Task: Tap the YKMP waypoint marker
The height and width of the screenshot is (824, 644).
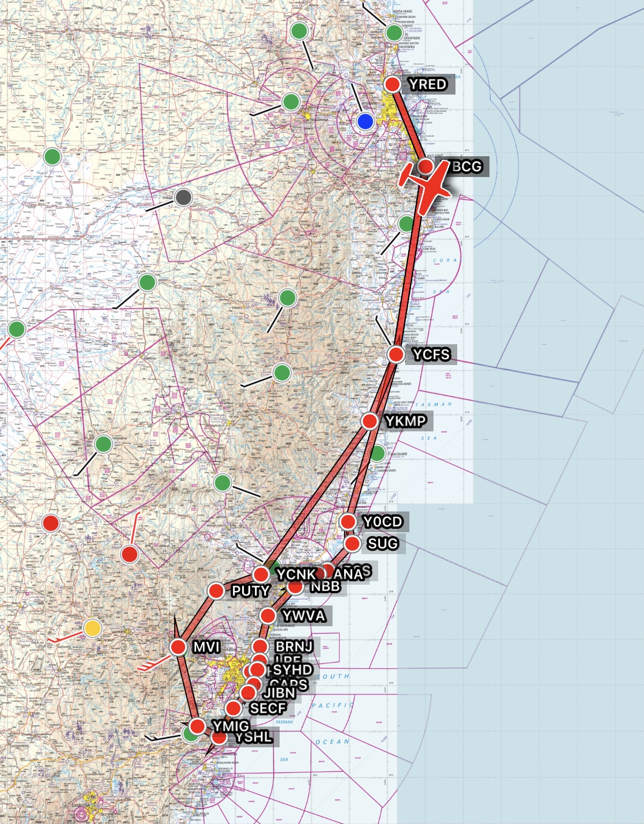Action: 370,421
